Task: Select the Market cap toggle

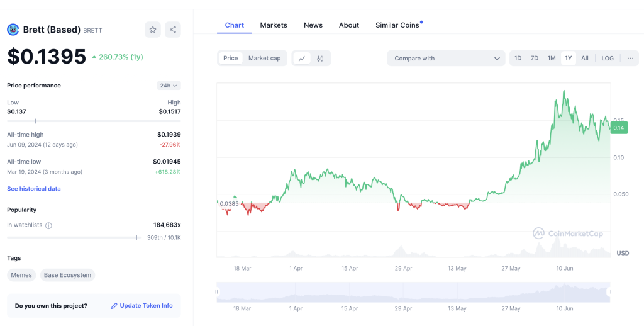Action: (265, 59)
